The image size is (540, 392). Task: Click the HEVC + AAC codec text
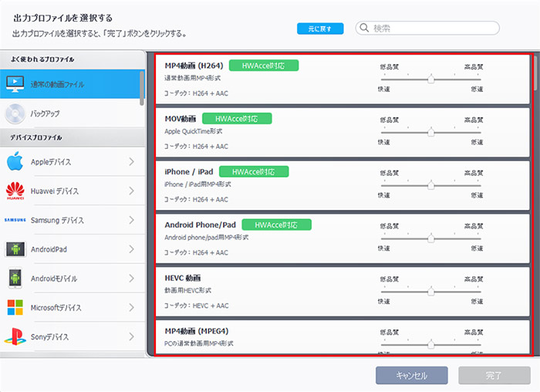pyautogui.click(x=211, y=306)
